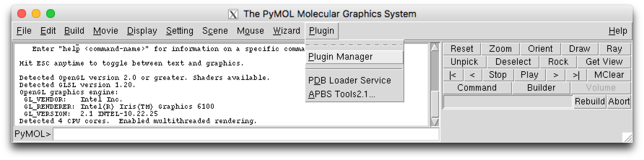This screenshot has width=644, height=160.
Task: Toggle Rock molecule rotation
Action: tap(558, 62)
